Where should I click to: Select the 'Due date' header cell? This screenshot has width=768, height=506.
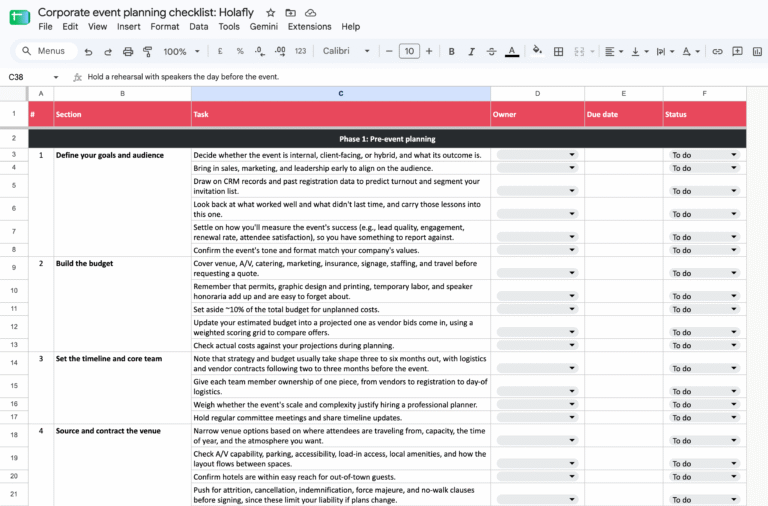tap(624, 114)
